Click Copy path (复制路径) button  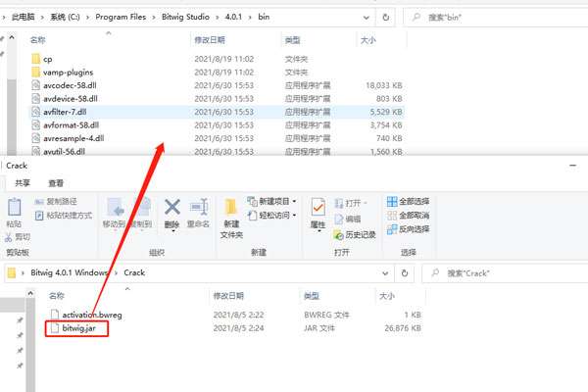pos(56,202)
